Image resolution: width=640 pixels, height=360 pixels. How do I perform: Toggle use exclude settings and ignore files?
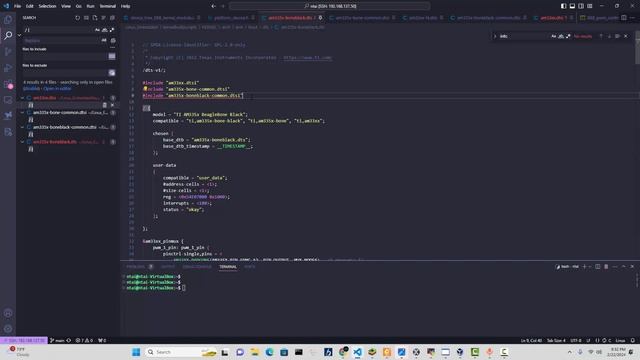112,73
